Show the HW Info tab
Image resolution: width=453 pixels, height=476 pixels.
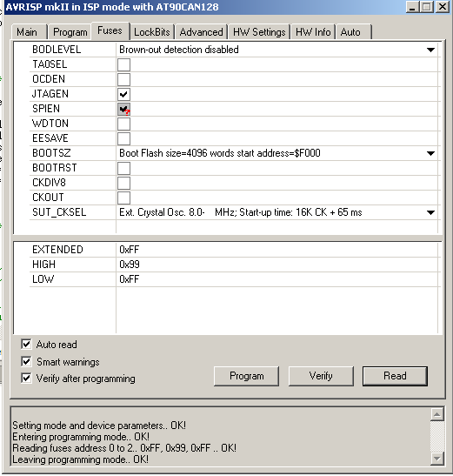coord(313,32)
